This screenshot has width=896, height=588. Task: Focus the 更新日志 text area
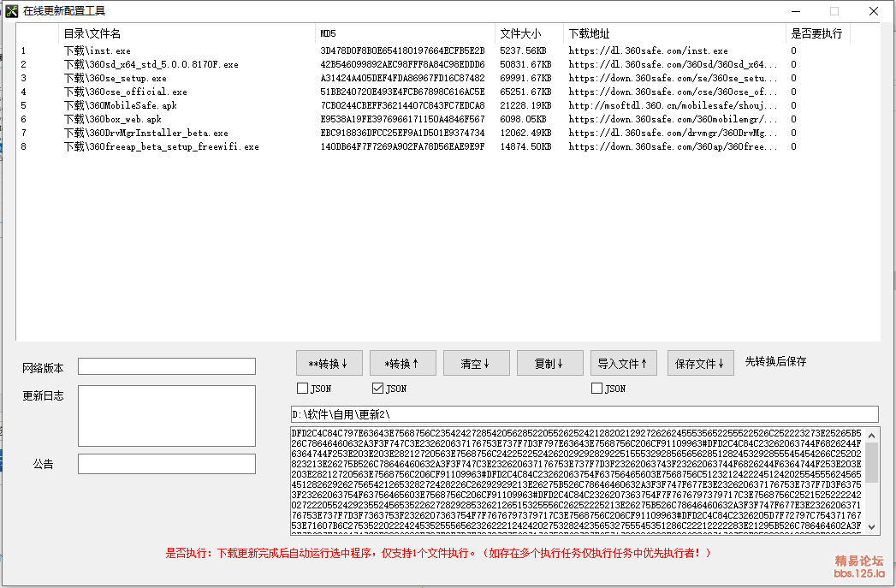[x=167, y=416]
